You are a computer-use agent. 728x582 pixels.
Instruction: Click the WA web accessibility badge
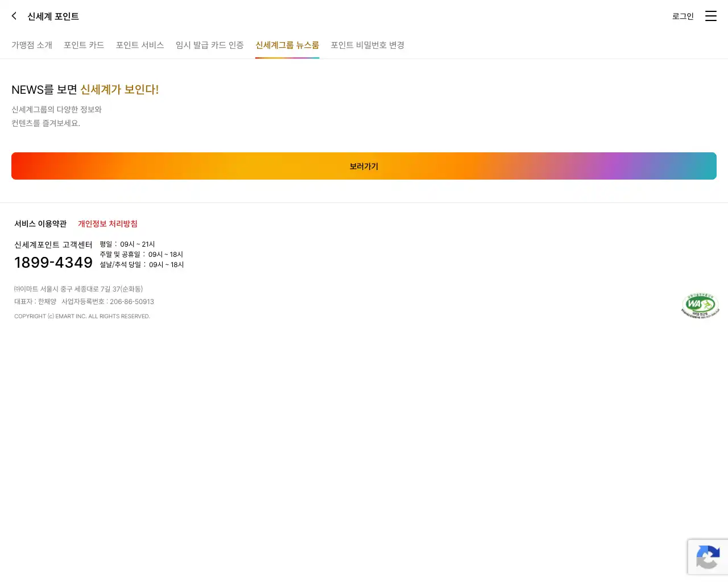click(x=700, y=306)
